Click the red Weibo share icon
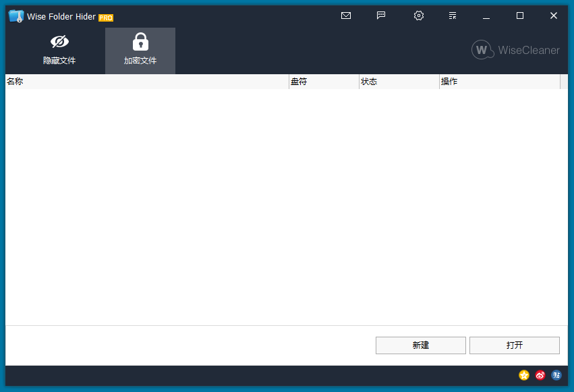This screenshot has width=574, height=392. click(x=540, y=375)
